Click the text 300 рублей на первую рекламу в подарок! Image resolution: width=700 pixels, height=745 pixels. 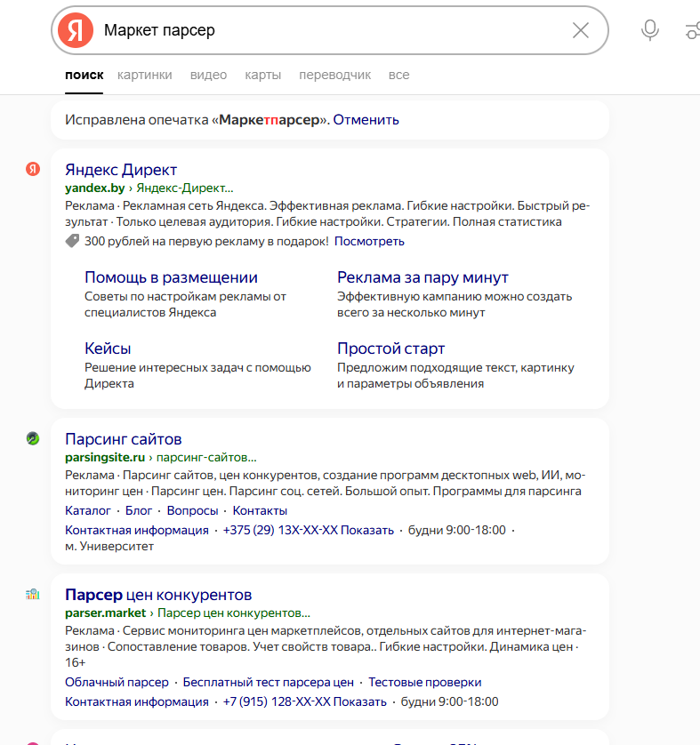[206, 241]
